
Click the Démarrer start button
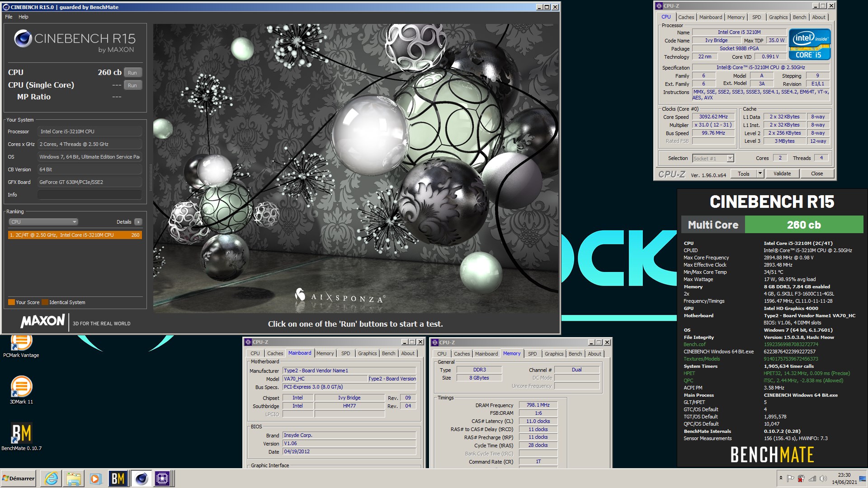click(18, 479)
